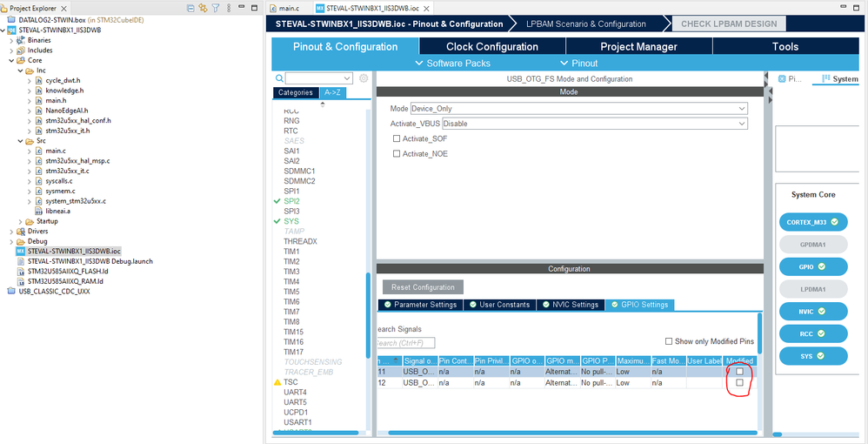The image size is (868, 444).
Task: Switch to Project Manager tab
Action: (638, 46)
